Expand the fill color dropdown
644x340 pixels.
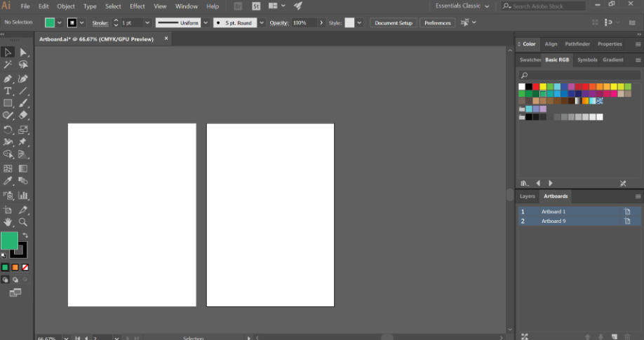60,23
